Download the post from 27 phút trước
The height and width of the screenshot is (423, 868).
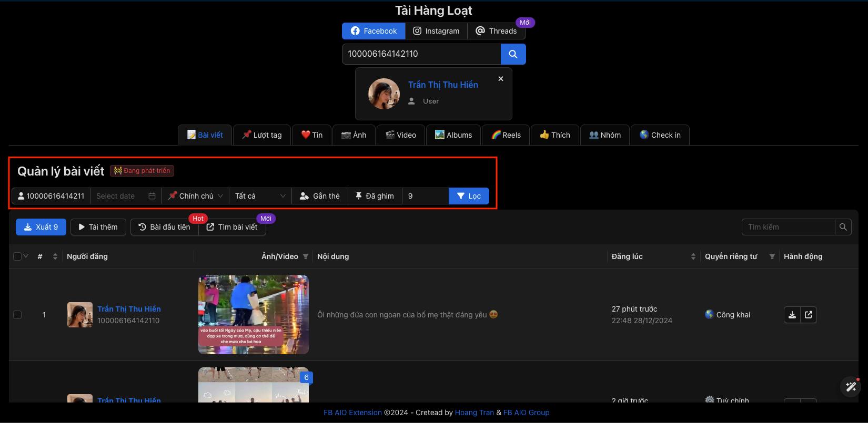tap(792, 315)
